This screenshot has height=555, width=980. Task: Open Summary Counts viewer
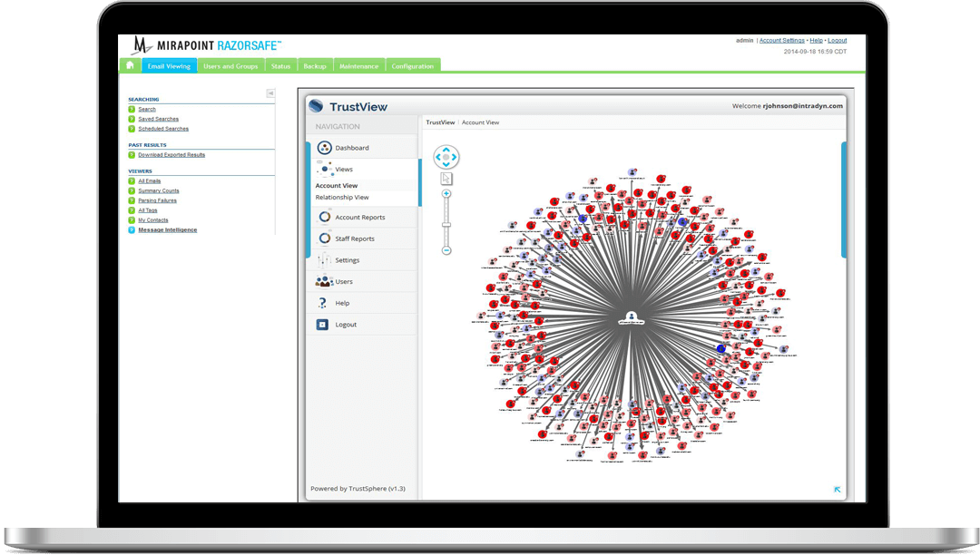click(x=158, y=191)
